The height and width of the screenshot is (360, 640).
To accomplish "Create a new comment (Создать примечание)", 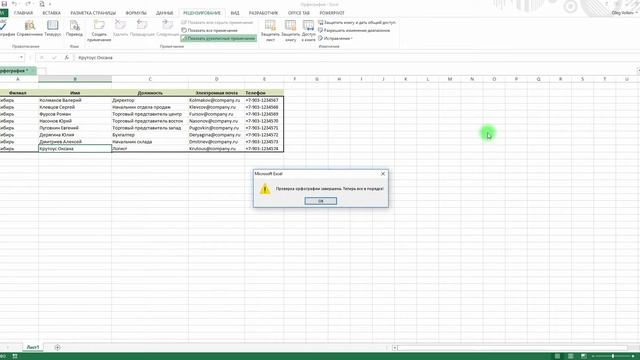I will pos(99,31).
